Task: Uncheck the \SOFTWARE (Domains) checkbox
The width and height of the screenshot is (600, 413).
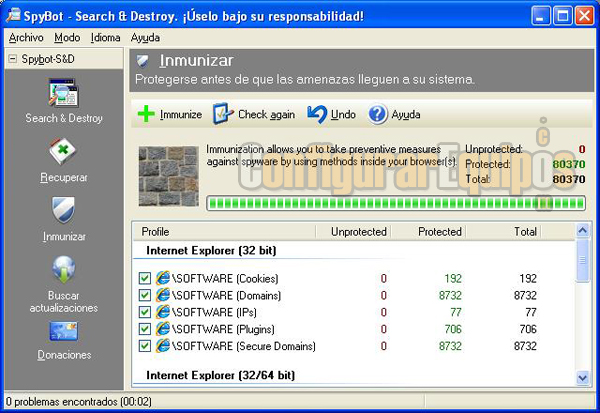Action: point(145,295)
